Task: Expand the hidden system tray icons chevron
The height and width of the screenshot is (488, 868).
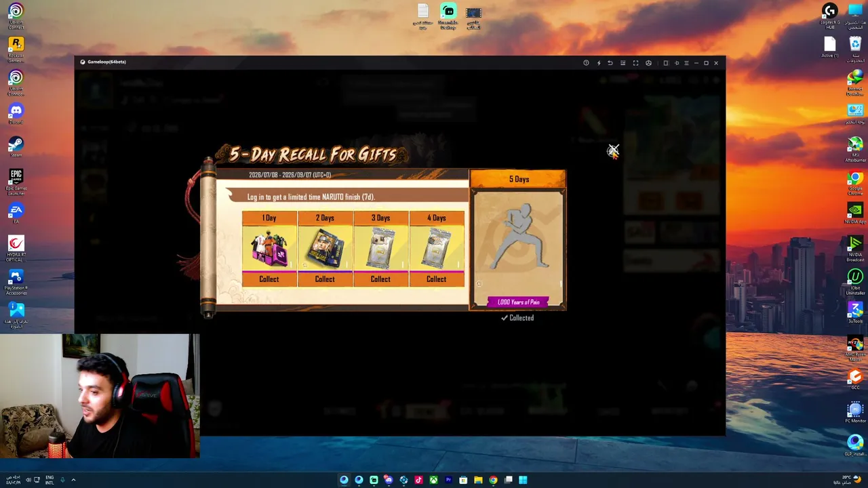Action: pyautogui.click(x=73, y=480)
